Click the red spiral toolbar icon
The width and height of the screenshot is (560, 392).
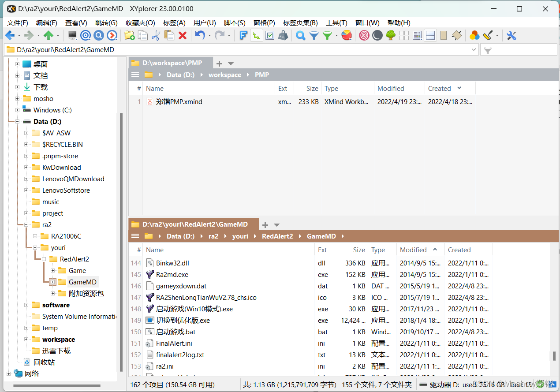tap(364, 35)
